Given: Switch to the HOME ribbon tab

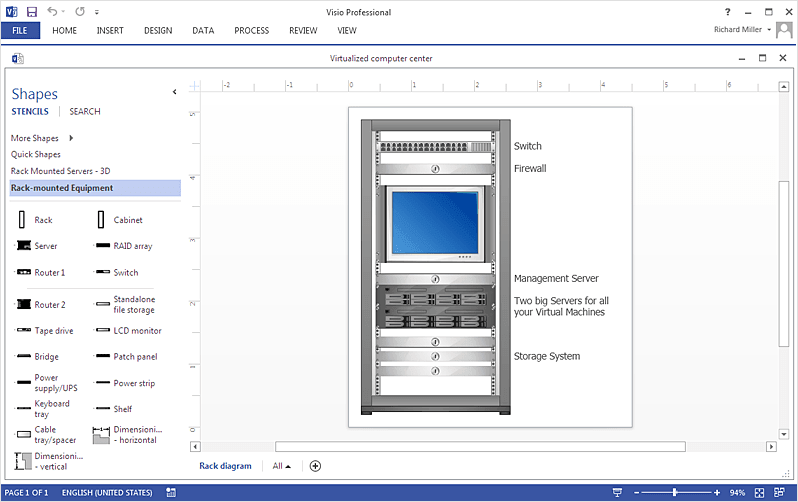Looking at the screenshot, I should click(x=64, y=31).
